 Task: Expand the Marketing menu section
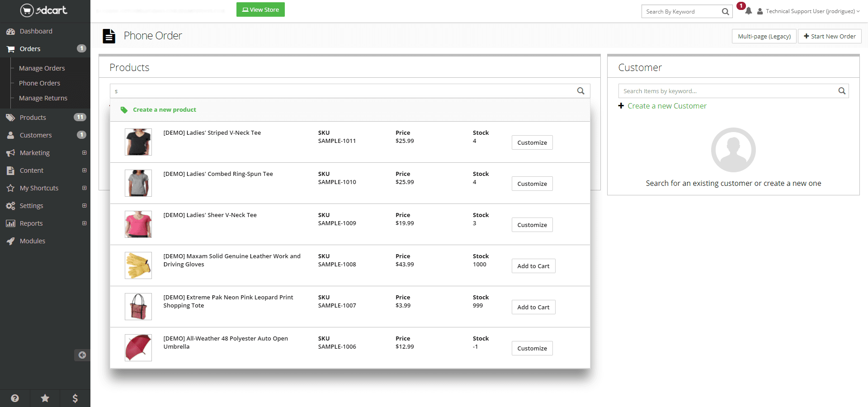(x=84, y=153)
